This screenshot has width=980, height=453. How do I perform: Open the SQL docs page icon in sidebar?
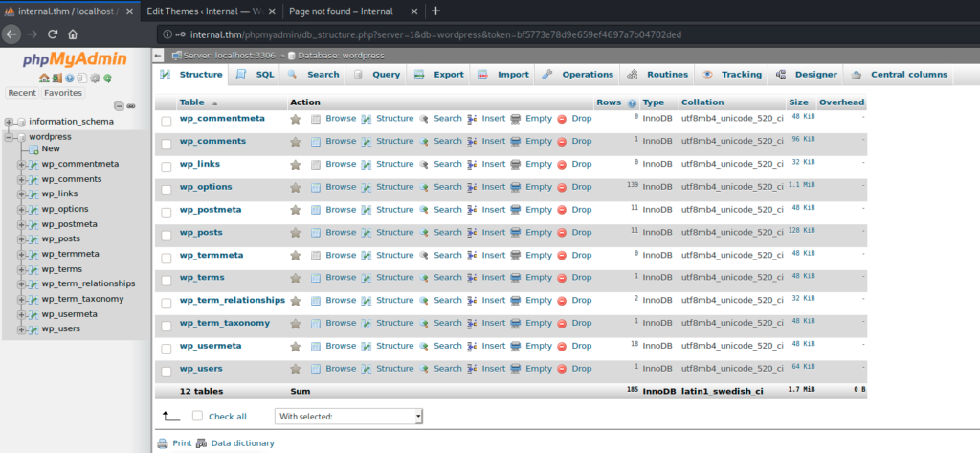tap(82, 79)
